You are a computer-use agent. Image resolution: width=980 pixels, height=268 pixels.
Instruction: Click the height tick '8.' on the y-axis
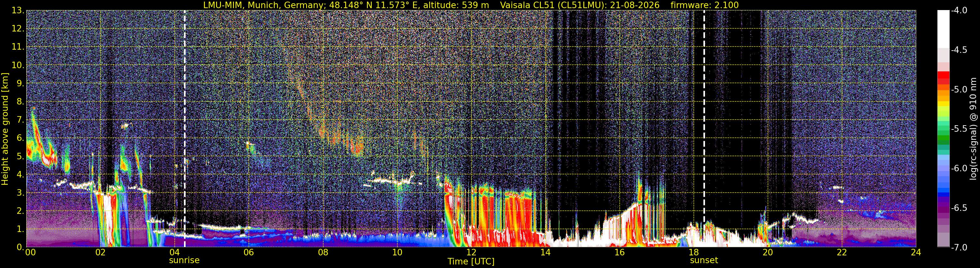coord(20,102)
